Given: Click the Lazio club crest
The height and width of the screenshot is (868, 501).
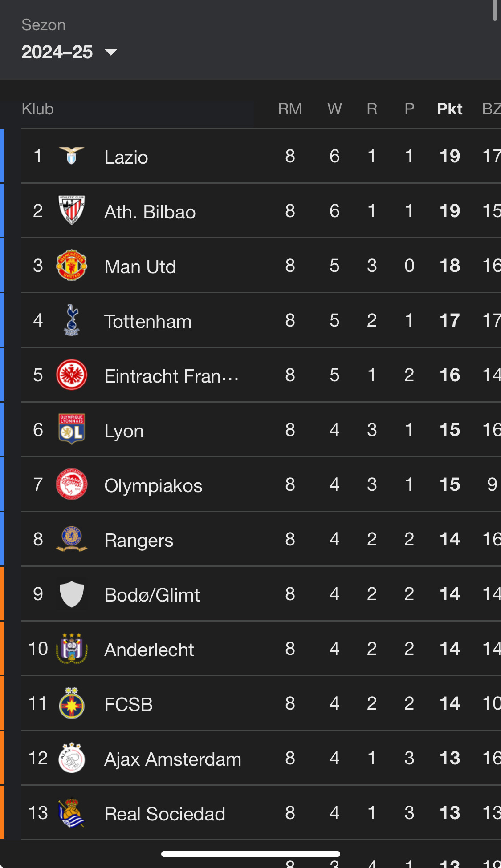Looking at the screenshot, I should click(x=71, y=156).
